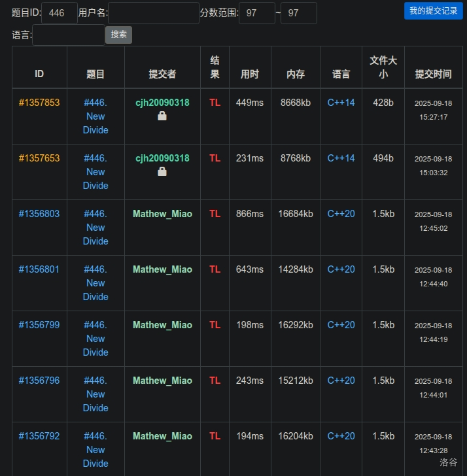Open submission #1356803 link
The height and width of the screenshot is (476, 467).
point(39,214)
